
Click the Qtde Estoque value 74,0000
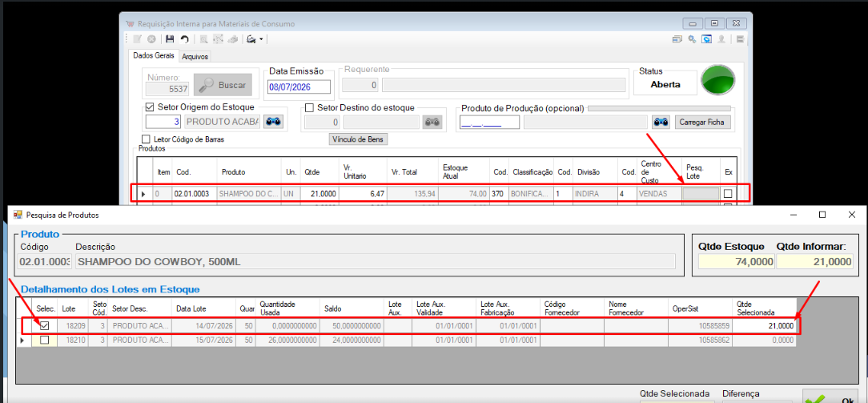coord(737,261)
